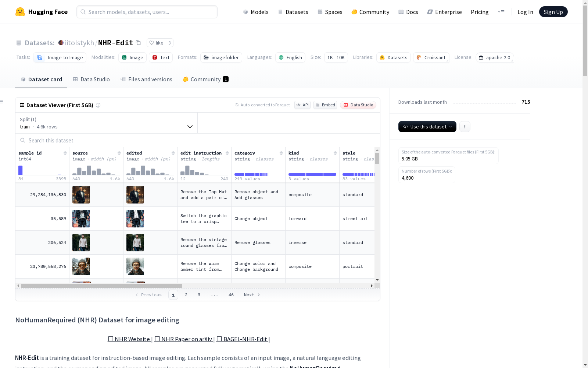Click the source image thumbnail for row 35,589
588x368 pixels.
(x=81, y=219)
